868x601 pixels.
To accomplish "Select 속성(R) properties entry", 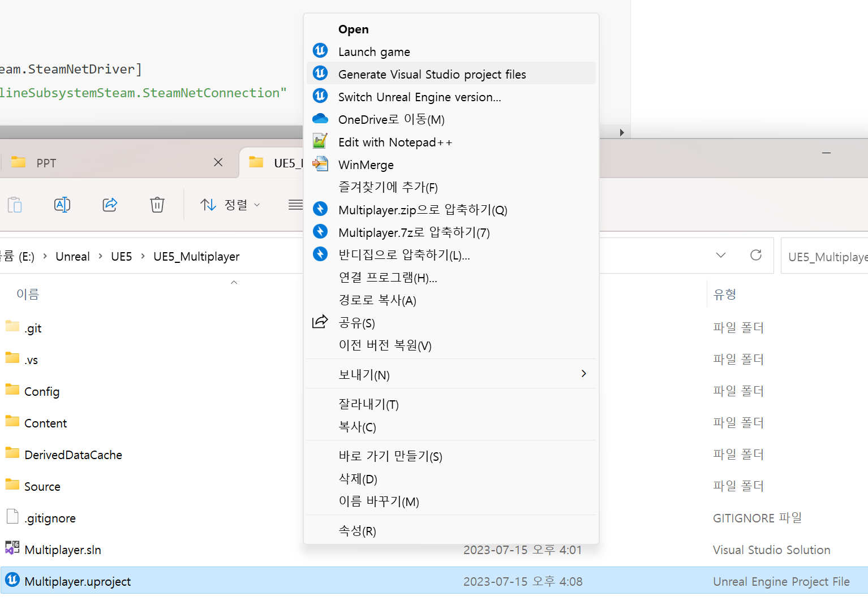I will 451,531.
